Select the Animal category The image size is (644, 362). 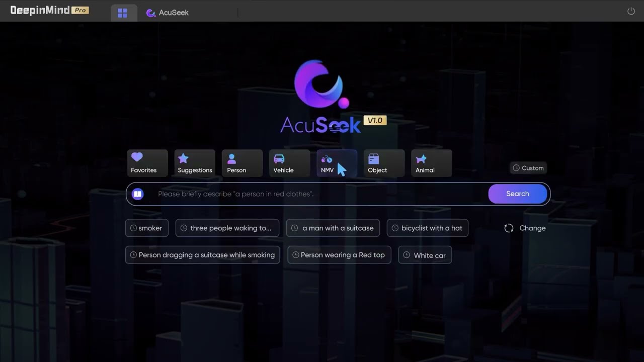[x=431, y=163]
